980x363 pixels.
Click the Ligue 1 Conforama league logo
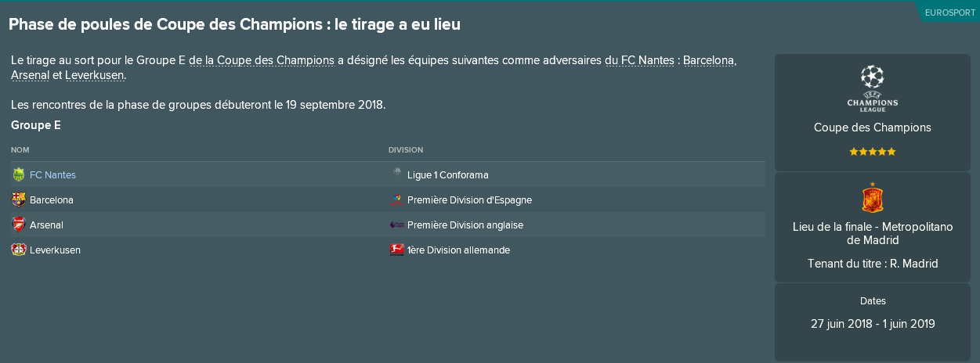[x=396, y=174]
